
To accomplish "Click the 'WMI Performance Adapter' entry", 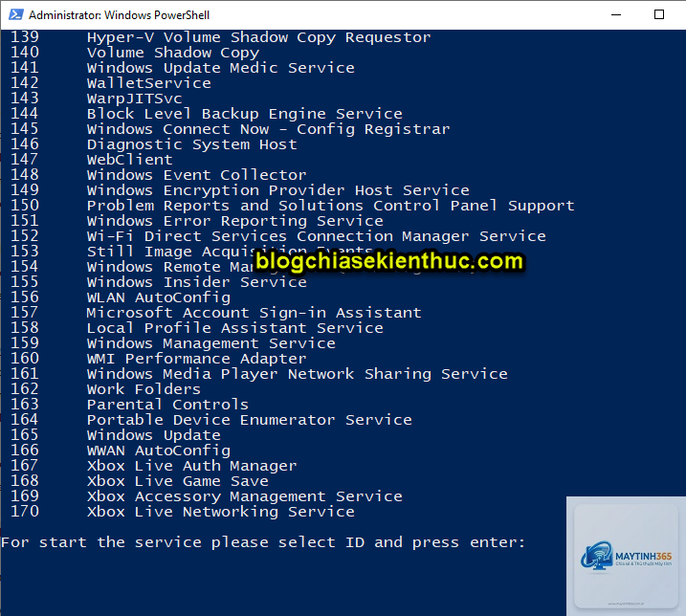I will [196, 360].
